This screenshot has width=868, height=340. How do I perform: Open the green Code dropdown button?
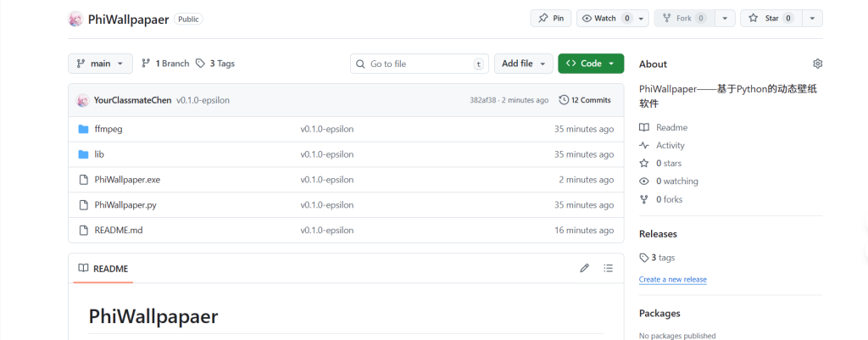click(x=591, y=64)
